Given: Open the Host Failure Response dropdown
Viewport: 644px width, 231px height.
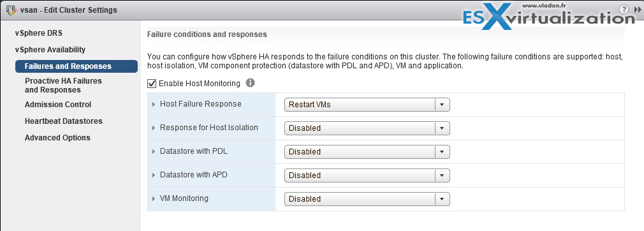Looking at the screenshot, I should [x=367, y=105].
